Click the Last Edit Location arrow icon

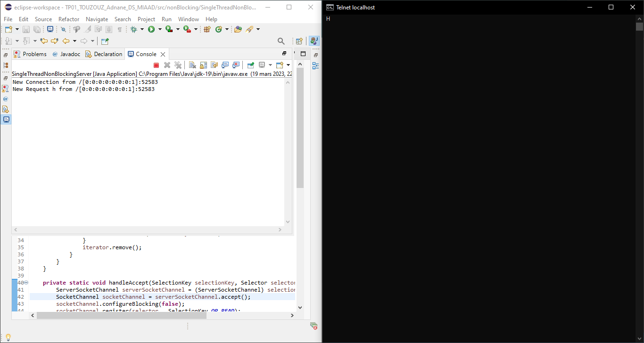pyautogui.click(x=44, y=41)
